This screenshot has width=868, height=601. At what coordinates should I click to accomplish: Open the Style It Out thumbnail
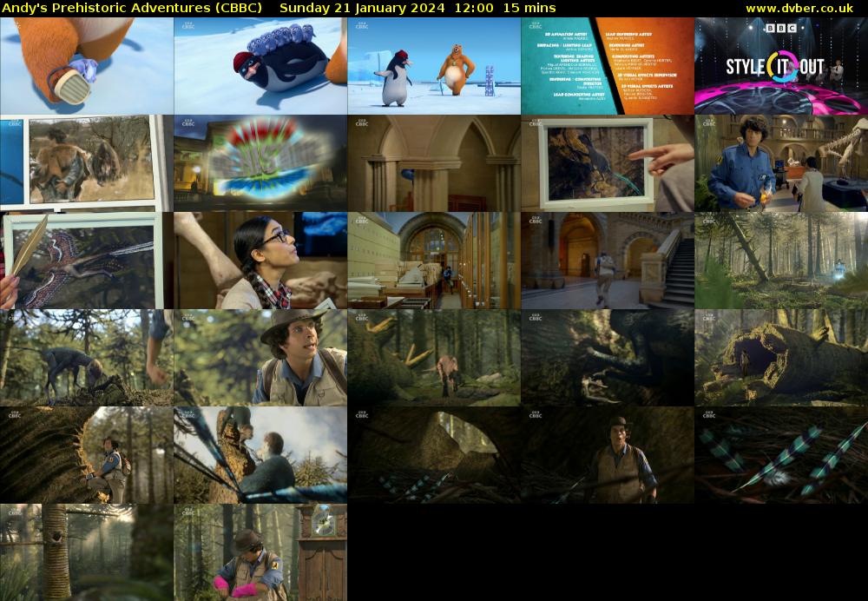781,66
